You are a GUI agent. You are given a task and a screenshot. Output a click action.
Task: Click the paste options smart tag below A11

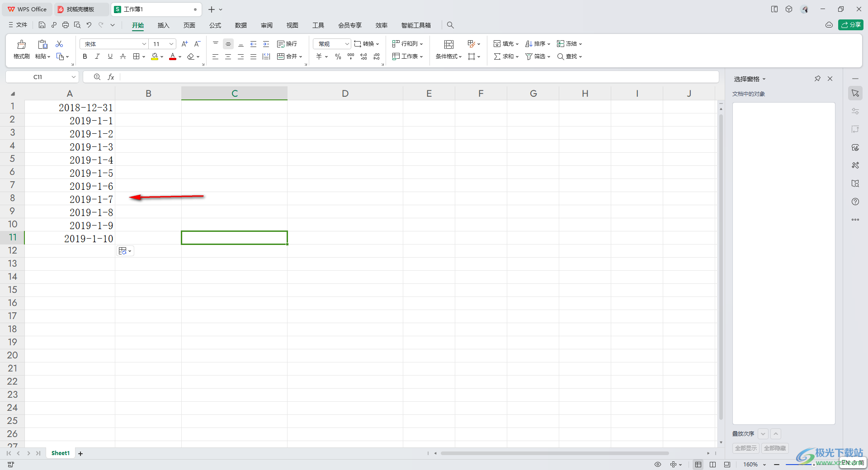coord(125,251)
